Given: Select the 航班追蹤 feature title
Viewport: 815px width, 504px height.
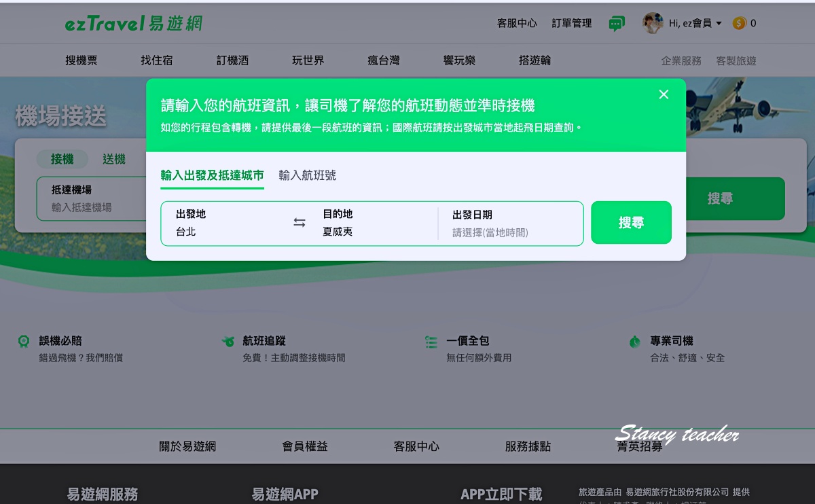Looking at the screenshot, I should pos(264,341).
